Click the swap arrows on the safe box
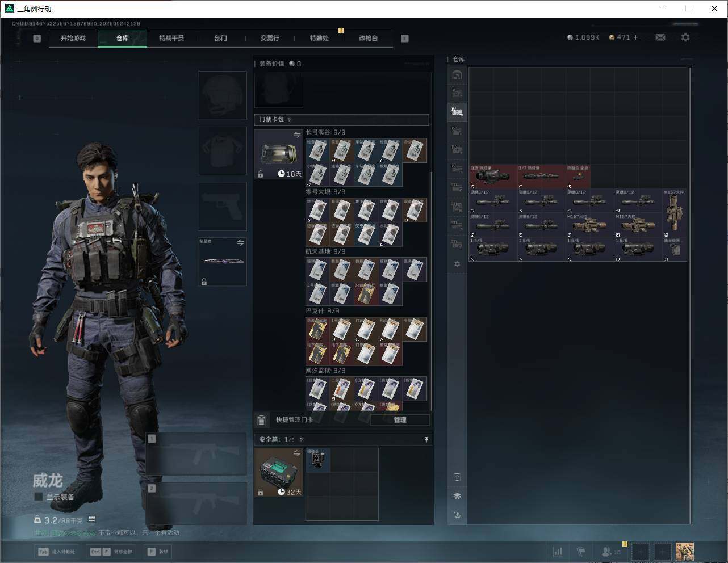 [x=296, y=453]
